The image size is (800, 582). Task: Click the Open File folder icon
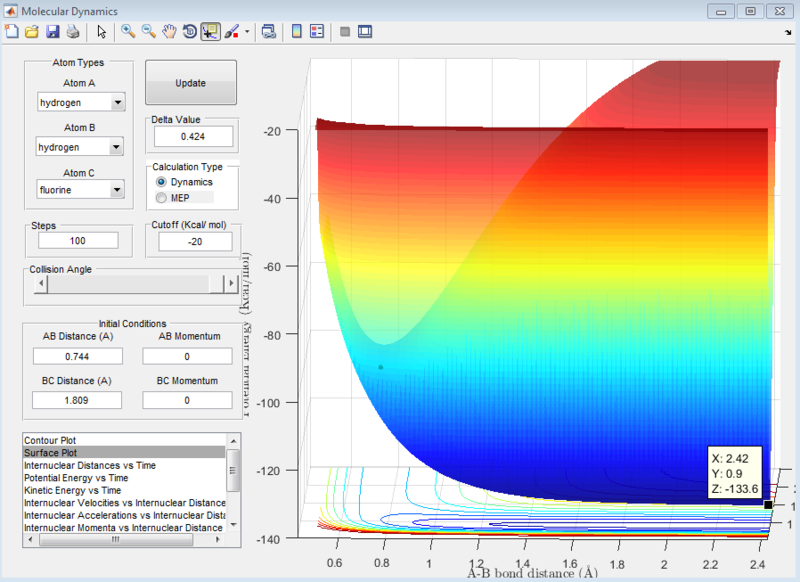[x=32, y=32]
